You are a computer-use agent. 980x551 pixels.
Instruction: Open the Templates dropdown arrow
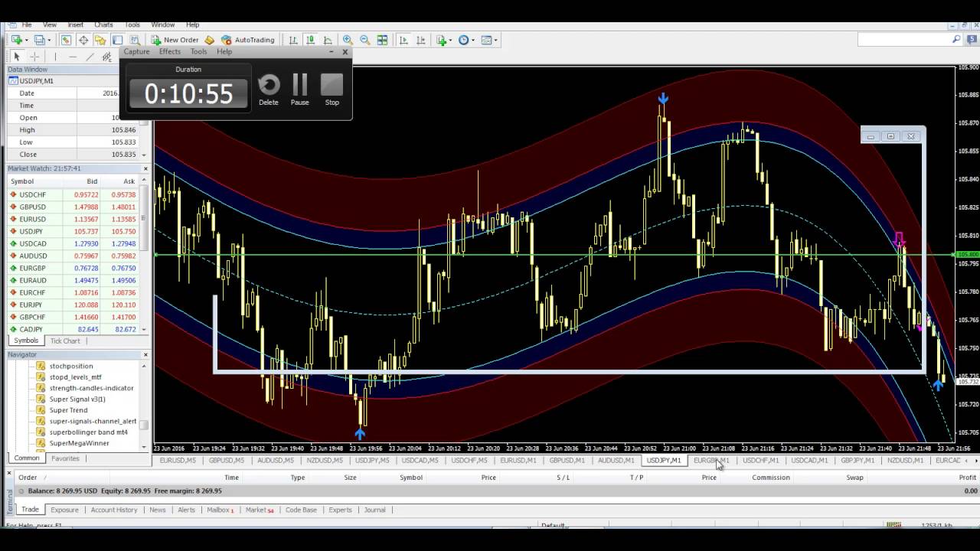pos(496,40)
